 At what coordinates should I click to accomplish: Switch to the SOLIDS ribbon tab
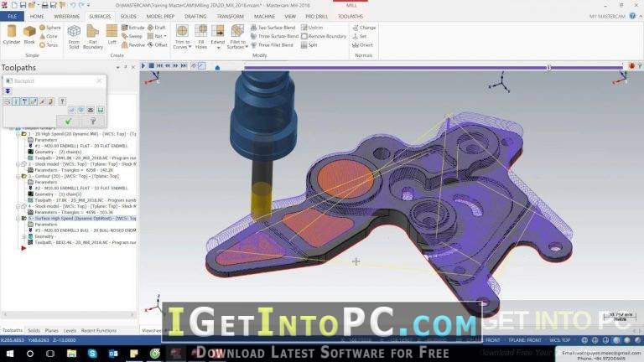[128, 17]
